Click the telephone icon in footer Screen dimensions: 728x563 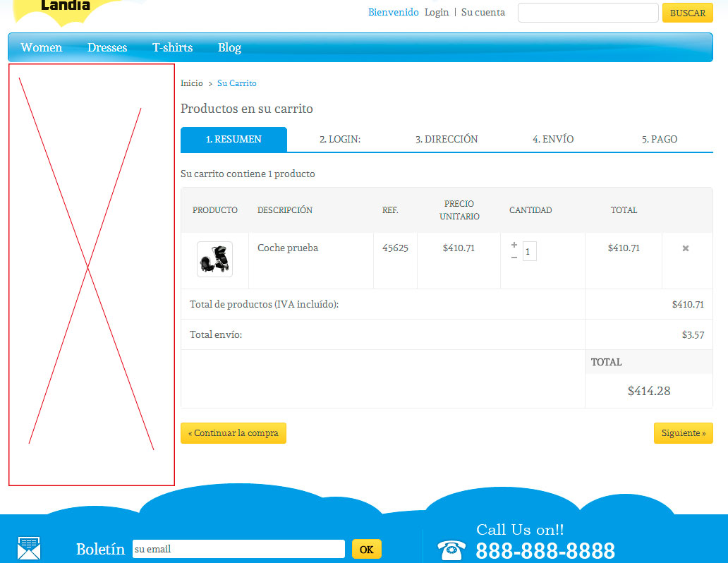point(451,550)
